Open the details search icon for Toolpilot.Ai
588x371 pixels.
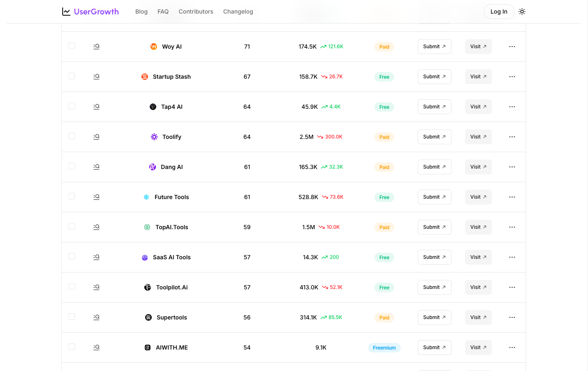(96, 287)
